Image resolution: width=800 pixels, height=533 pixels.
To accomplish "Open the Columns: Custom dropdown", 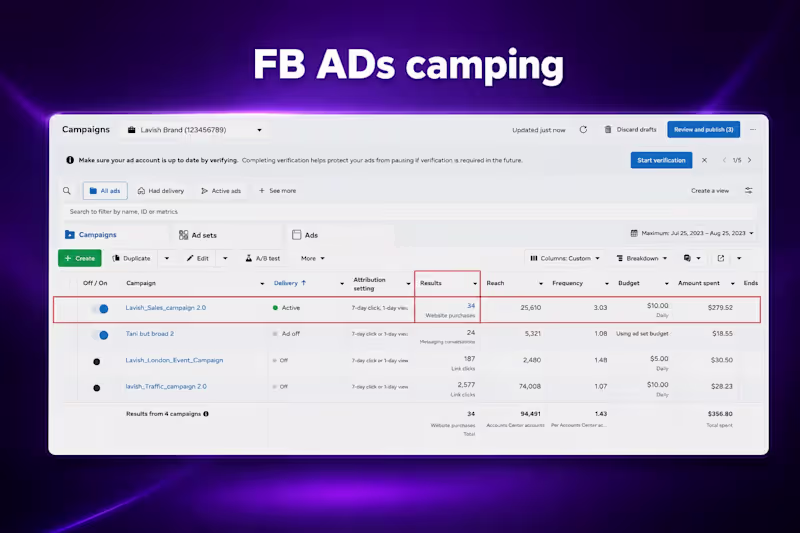I will pyautogui.click(x=565, y=258).
